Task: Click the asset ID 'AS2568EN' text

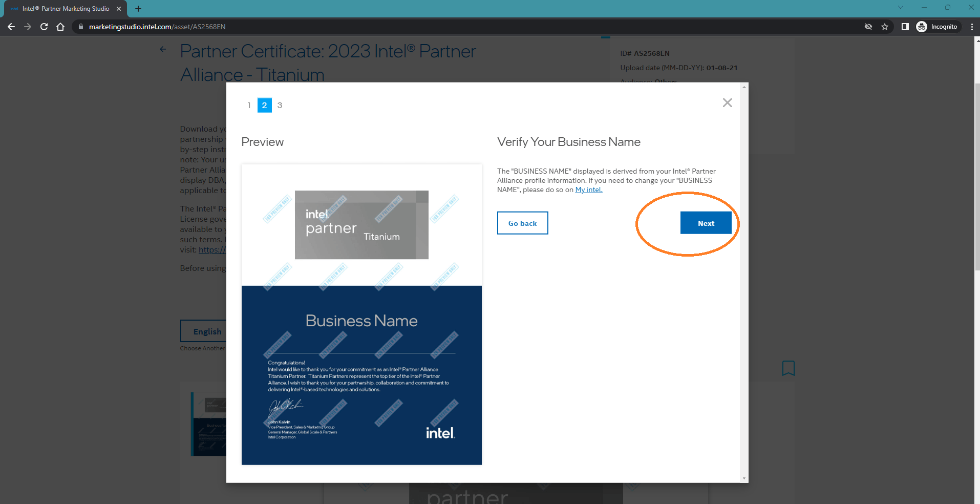Action: [x=652, y=53]
